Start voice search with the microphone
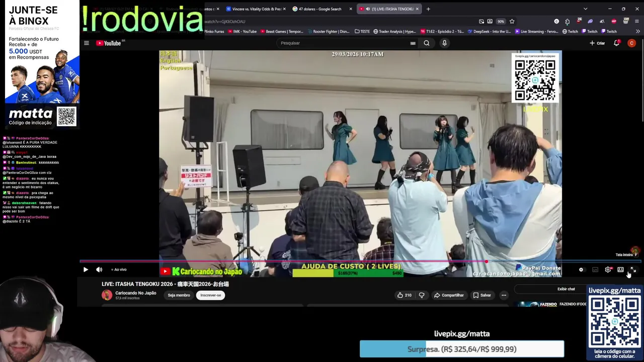The image size is (644, 362). tap(444, 43)
